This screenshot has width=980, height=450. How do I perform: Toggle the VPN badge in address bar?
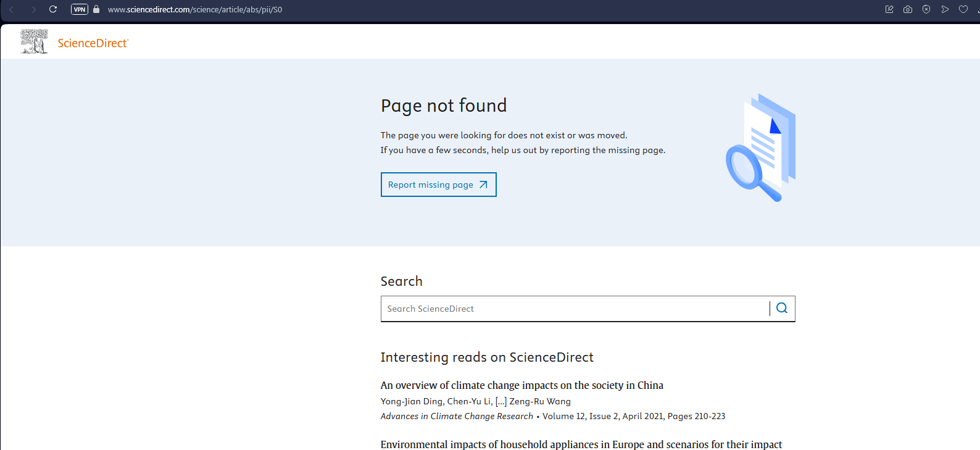(x=80, y=9)
